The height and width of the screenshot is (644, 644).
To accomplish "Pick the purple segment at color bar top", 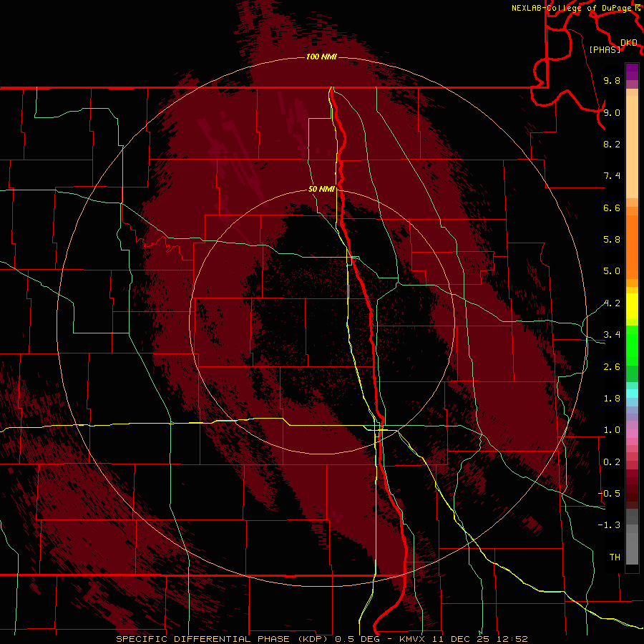I will point(632,72).
